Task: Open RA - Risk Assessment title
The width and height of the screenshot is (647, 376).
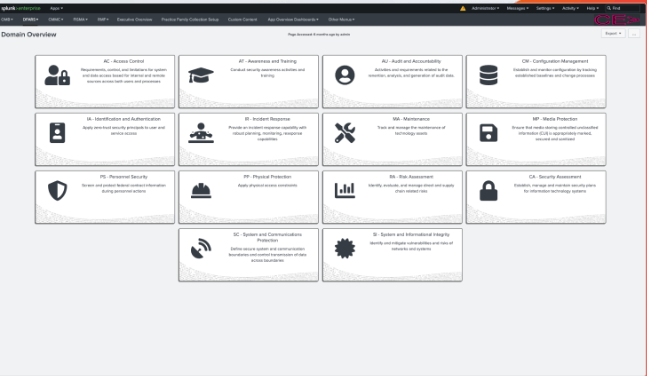Action: tap(411, 177)
